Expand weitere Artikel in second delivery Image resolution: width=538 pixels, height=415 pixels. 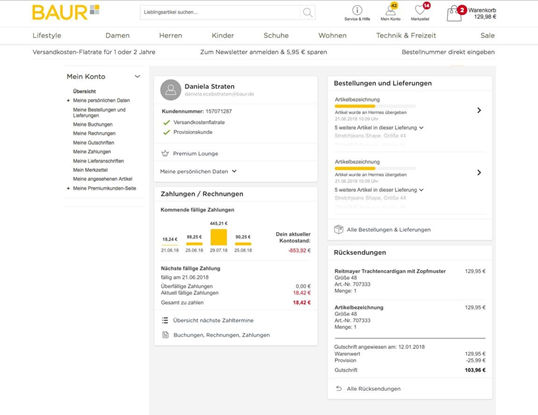click(x=379, y=190)
